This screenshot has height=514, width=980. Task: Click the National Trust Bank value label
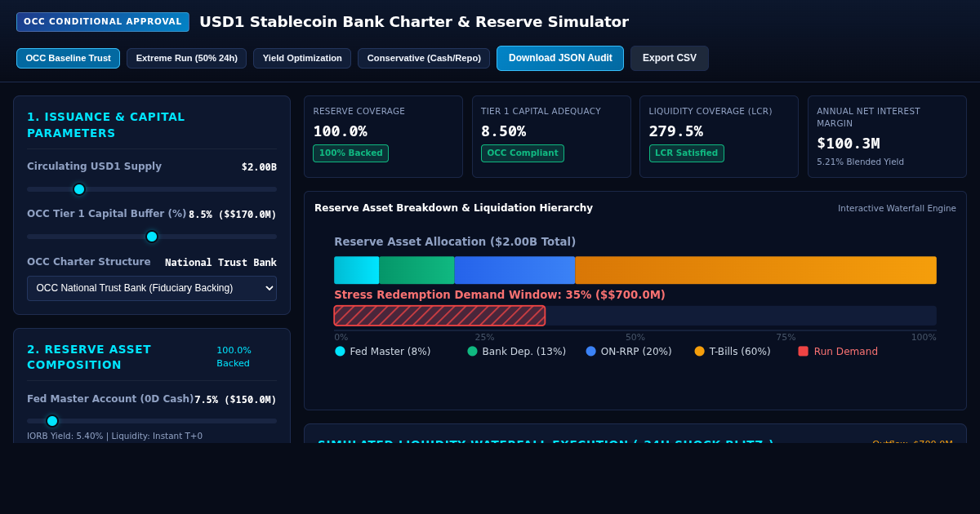pos(221,263)
